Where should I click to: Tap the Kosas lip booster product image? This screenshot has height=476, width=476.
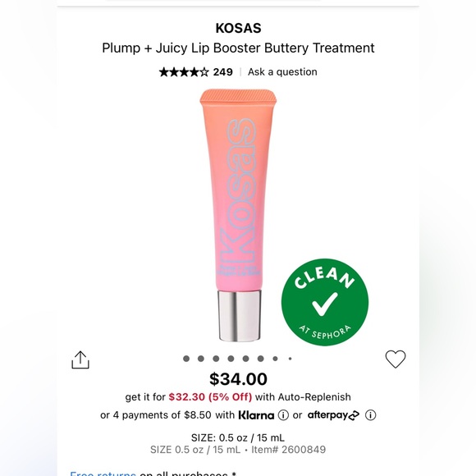(x=238, y=215)
